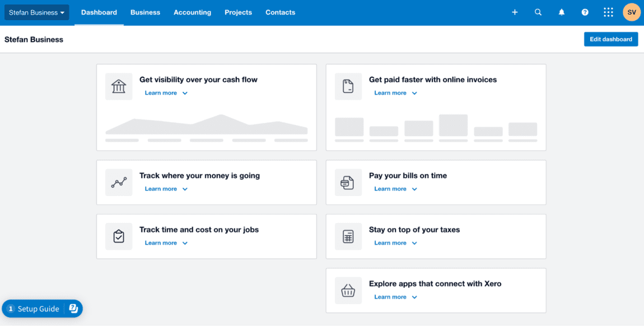Click the 'Stay on top of your taxes' heading
The width and height of the screenshot is (644, 326).
[414, 230]
